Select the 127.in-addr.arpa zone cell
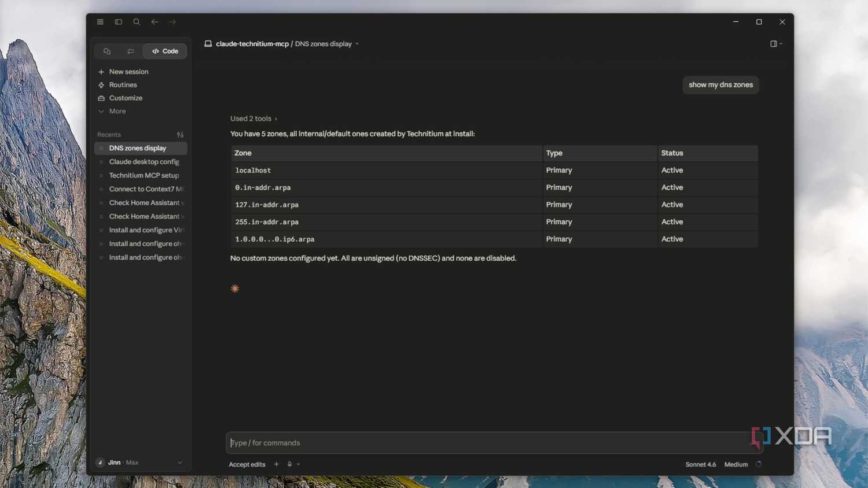The width and height of the screenshot is (868, 488). 386,205
